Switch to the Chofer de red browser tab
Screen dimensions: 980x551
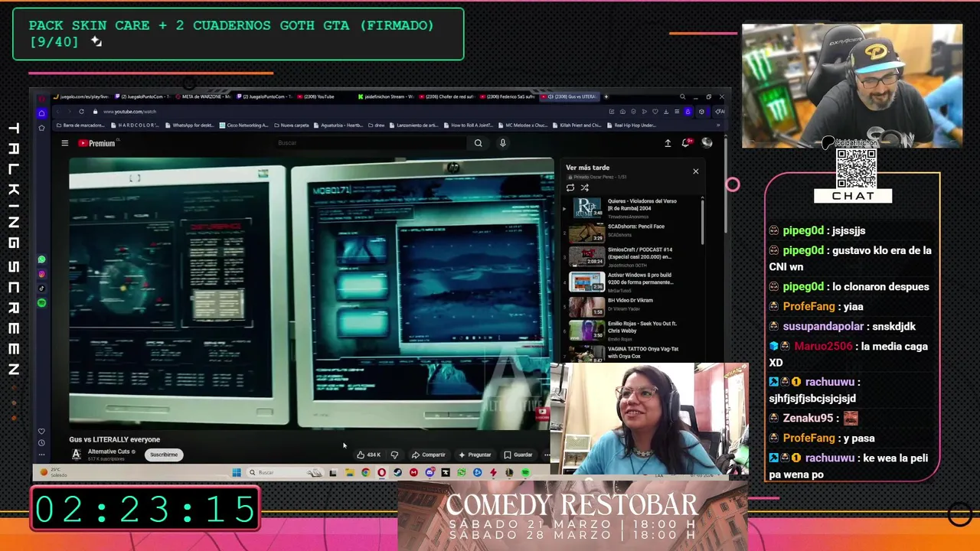[x=446, y=96]
